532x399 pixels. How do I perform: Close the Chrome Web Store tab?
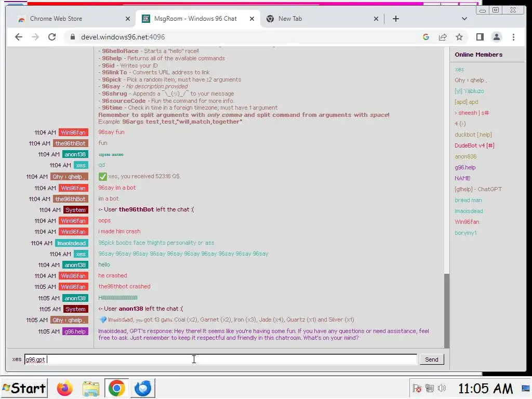128,19
